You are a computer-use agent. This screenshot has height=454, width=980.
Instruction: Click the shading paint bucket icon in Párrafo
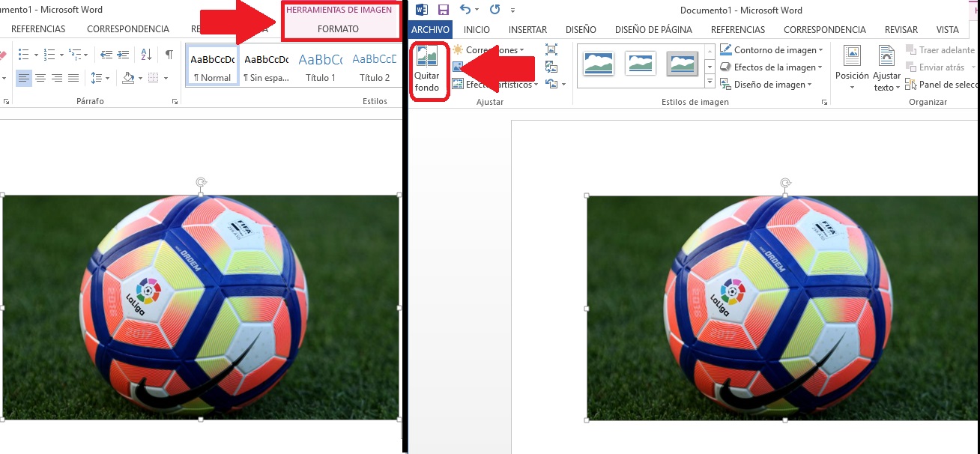(x=127, y=78)
